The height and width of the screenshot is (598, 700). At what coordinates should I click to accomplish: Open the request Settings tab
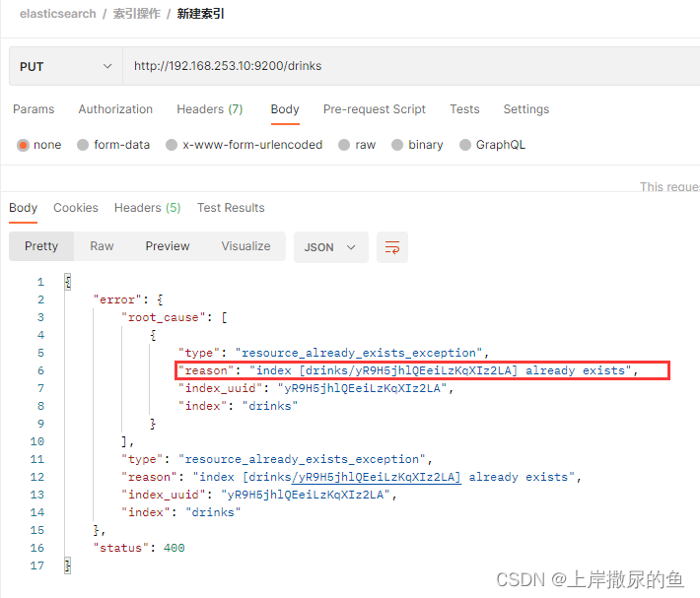[526, 109]
